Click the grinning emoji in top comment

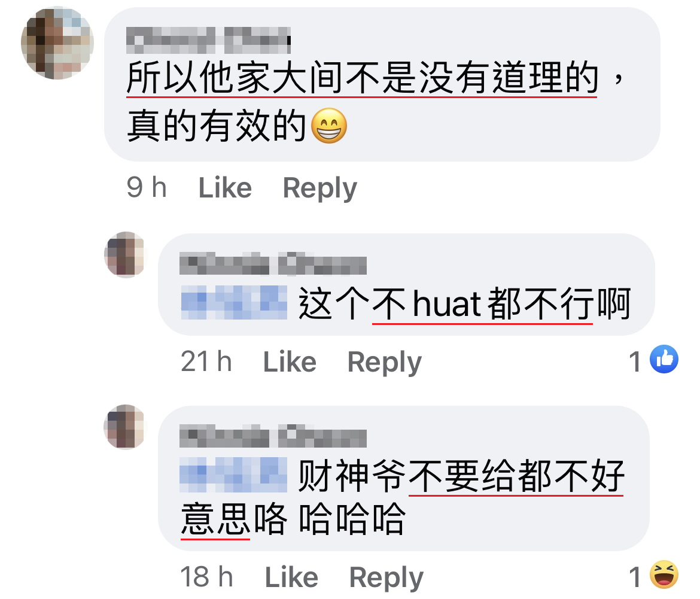coord(329,126)
